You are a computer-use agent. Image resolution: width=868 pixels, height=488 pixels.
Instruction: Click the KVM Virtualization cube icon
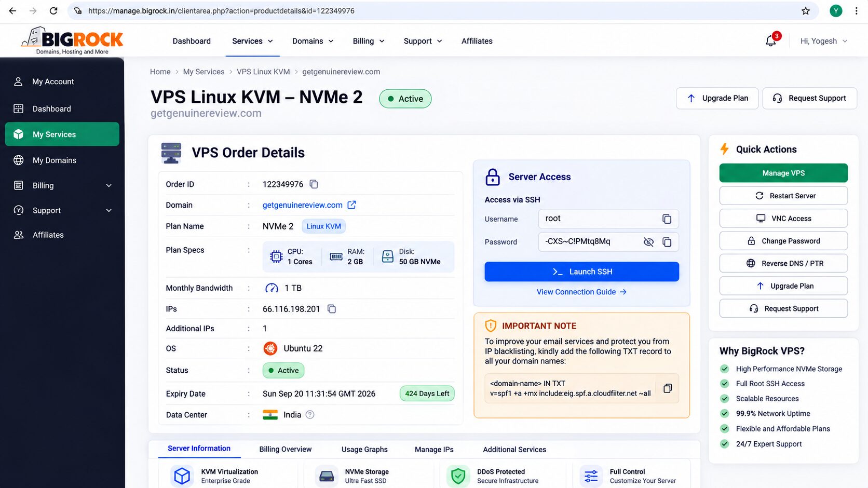point(182,476)
